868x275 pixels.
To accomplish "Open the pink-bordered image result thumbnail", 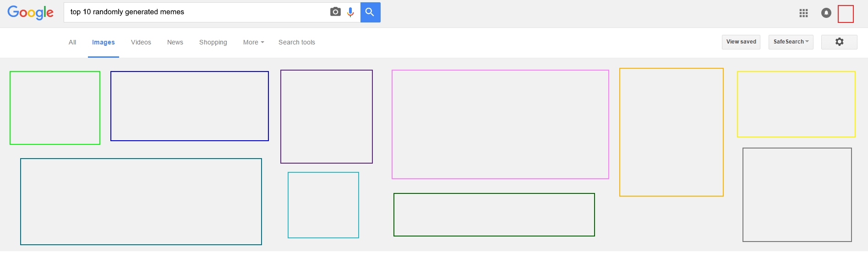I will click(500, 124).
